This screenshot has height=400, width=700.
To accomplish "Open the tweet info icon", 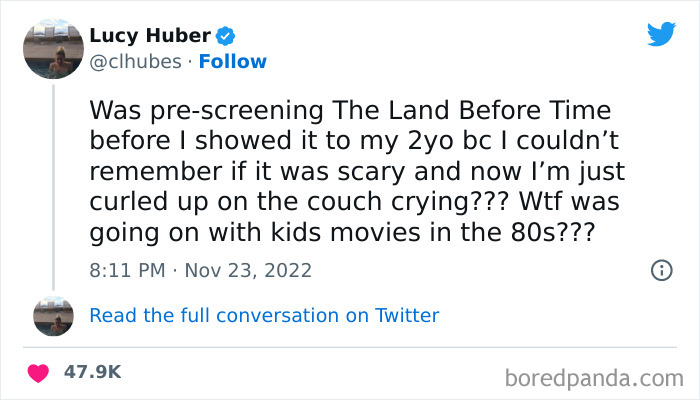I will [660, 270].
